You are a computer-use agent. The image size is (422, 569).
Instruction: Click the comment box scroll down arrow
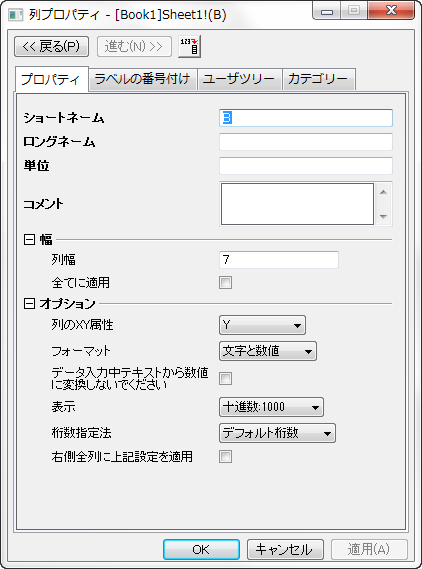[383, 216]
